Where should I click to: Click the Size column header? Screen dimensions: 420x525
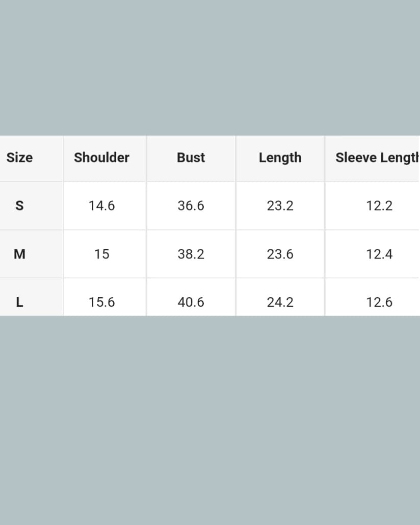(x=19, y=157)
